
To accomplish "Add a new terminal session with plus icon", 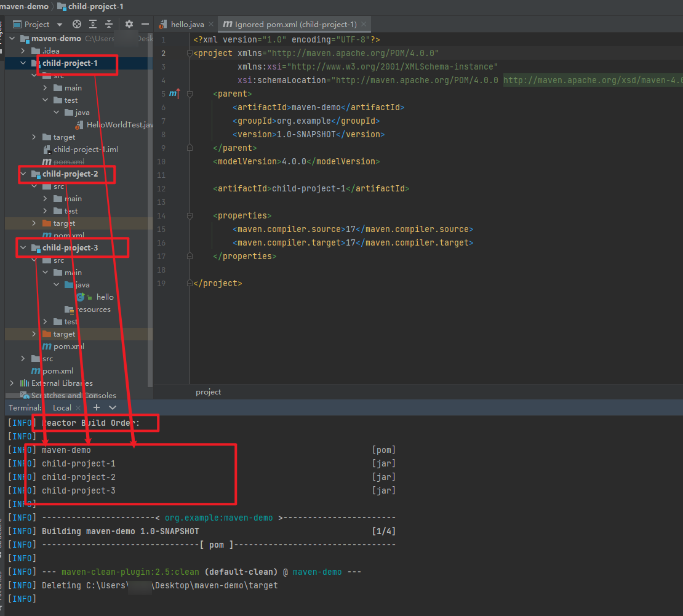I will pyautogui.click(x=97, y=407).
